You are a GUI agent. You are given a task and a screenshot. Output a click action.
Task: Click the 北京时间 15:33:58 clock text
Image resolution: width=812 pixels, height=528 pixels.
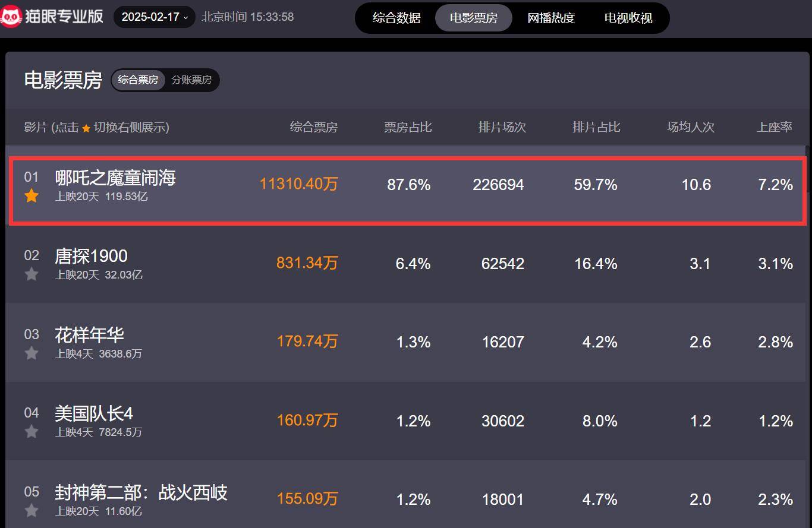(248, 17)
